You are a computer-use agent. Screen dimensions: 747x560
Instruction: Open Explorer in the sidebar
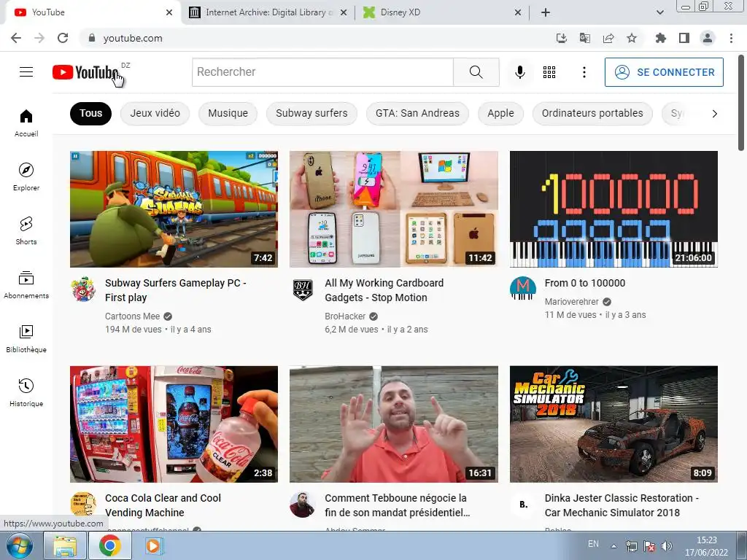point(26,176)
